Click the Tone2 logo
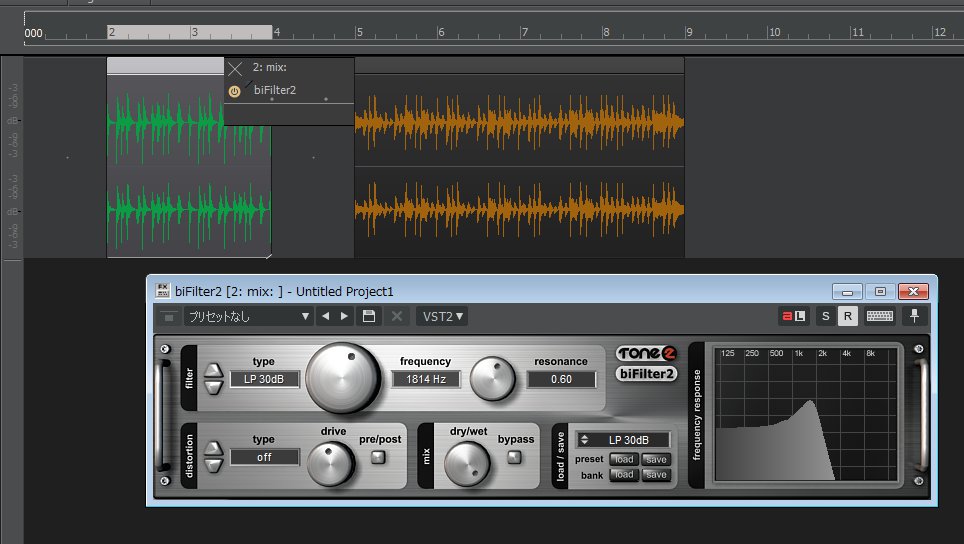Viewport: 964px width, 544px height. pyautogui.click(x=646, y=353)
